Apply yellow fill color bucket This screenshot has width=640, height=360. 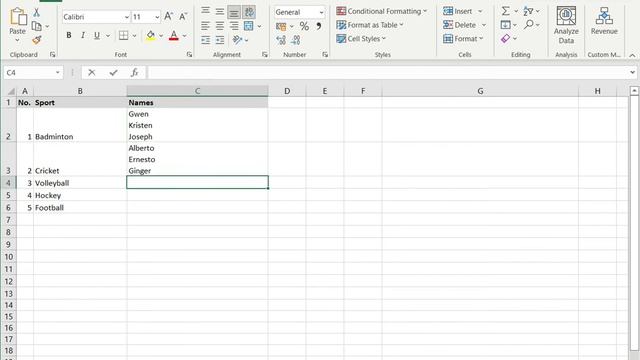(151, 36)
